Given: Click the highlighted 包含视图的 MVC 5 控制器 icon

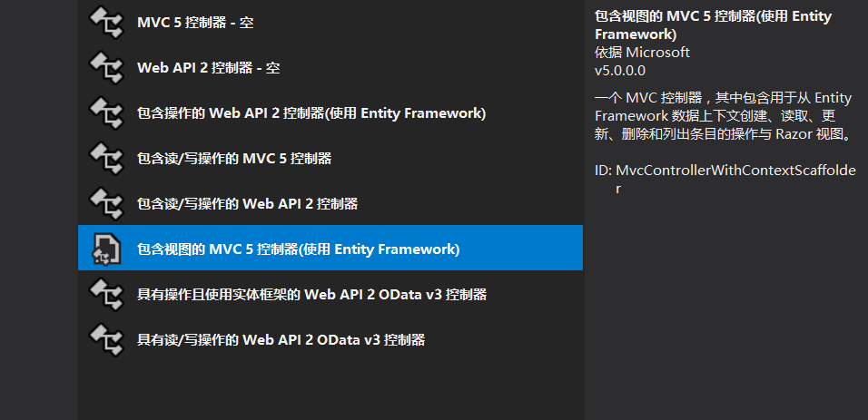Looking at the screenshot, I should tap(105, 249).
